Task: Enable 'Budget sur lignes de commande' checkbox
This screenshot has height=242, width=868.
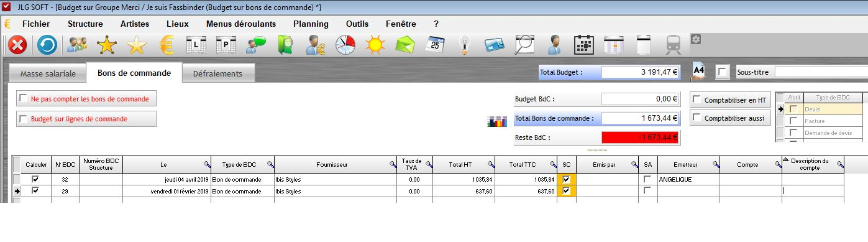Action: point(24,119)
